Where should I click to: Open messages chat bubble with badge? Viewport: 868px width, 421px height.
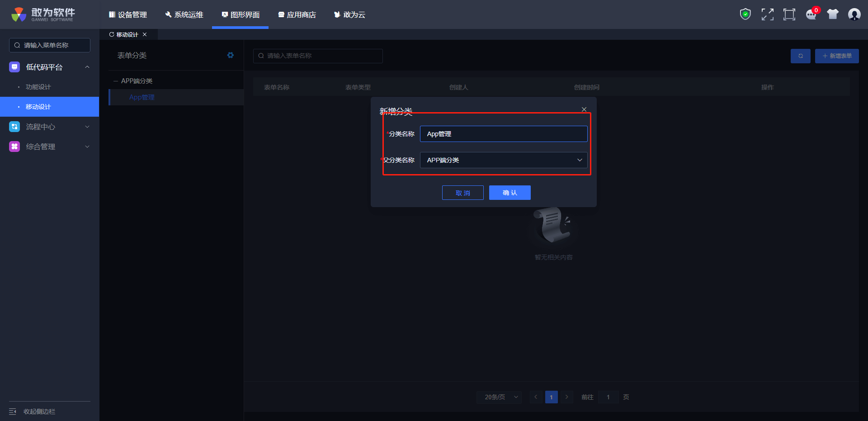click(811, 14)
